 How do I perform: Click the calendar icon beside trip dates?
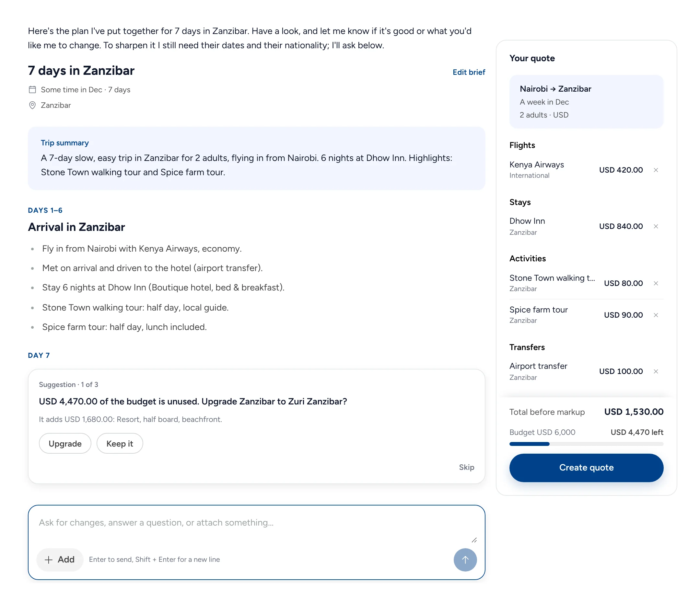coord(32,89)
